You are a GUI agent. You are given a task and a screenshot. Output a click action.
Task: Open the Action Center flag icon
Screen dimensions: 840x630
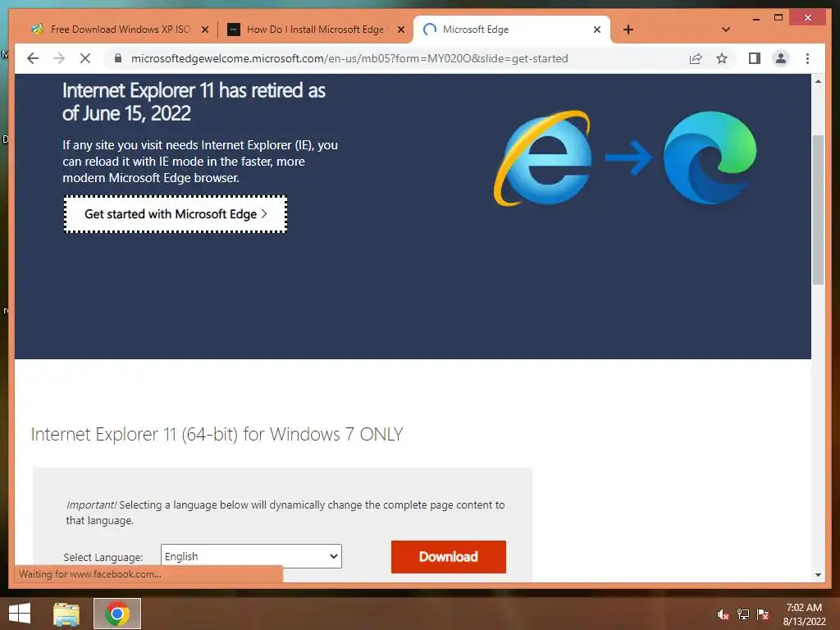coord(763,614)
